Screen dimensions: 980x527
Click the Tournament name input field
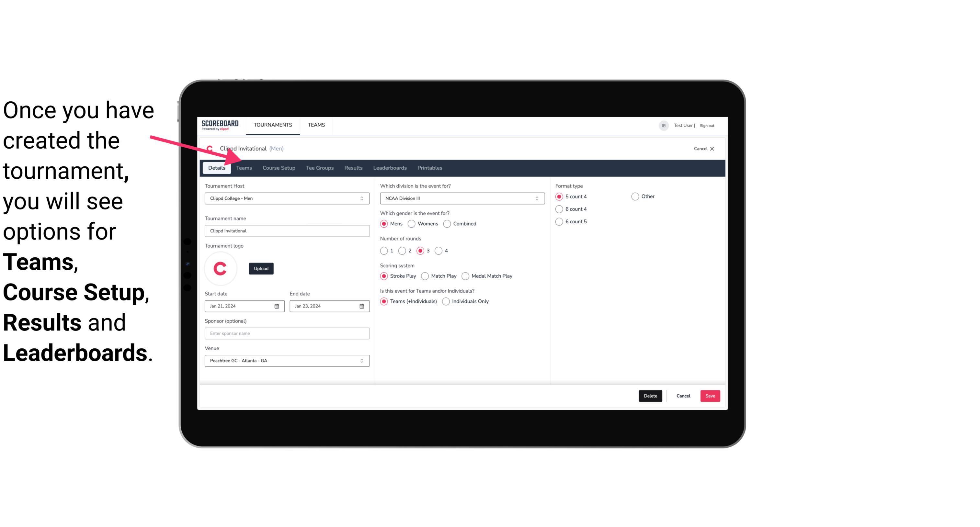287,230
